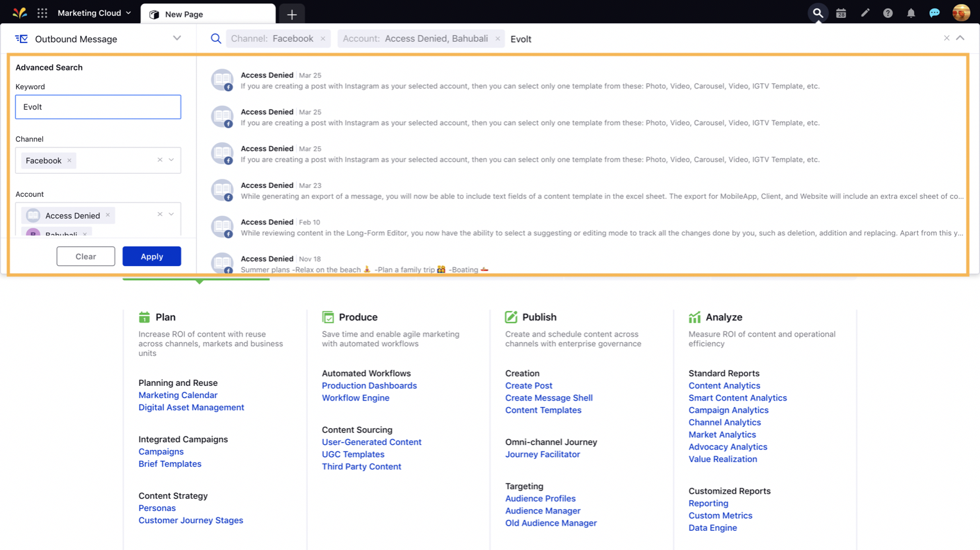Click the Analyze chart icon

pyautogui.click(x=695, y=317)
